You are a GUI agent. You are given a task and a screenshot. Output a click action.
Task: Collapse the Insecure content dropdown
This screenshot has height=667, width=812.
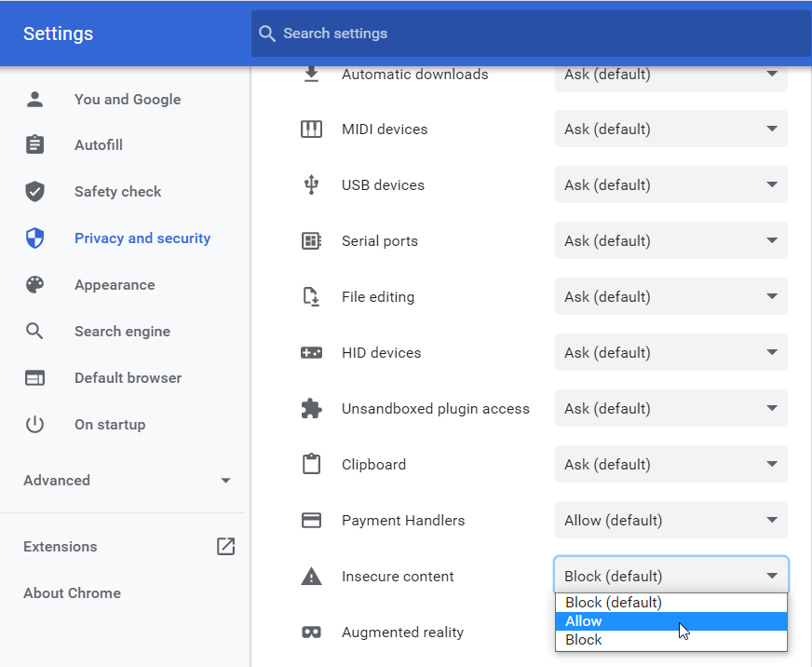pos(671,576)
